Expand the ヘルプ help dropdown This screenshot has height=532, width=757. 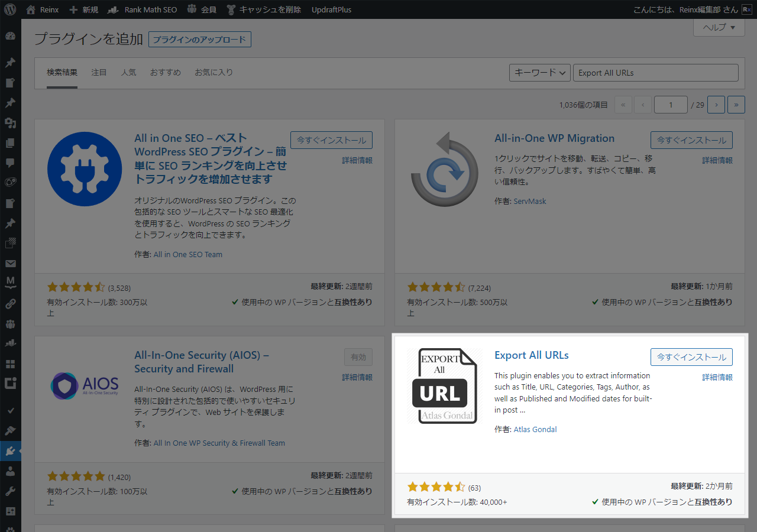pyautogui.click(x=719, y=27)
